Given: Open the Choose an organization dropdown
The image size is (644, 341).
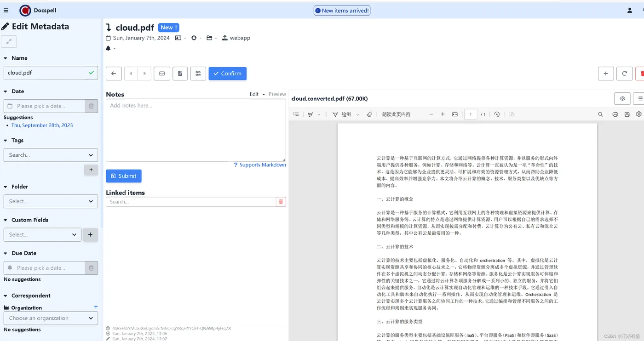Looking at the screenshot, I should [51, 318].
